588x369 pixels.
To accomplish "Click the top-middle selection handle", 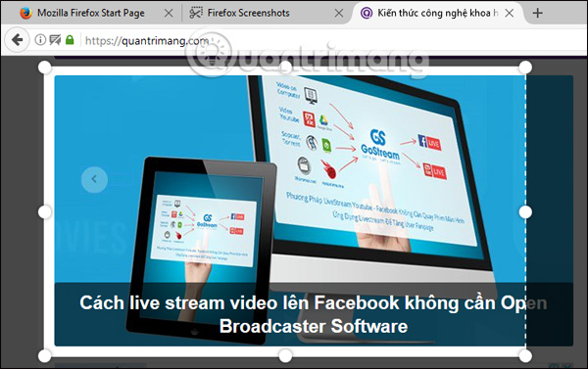I will pos(285,68).
